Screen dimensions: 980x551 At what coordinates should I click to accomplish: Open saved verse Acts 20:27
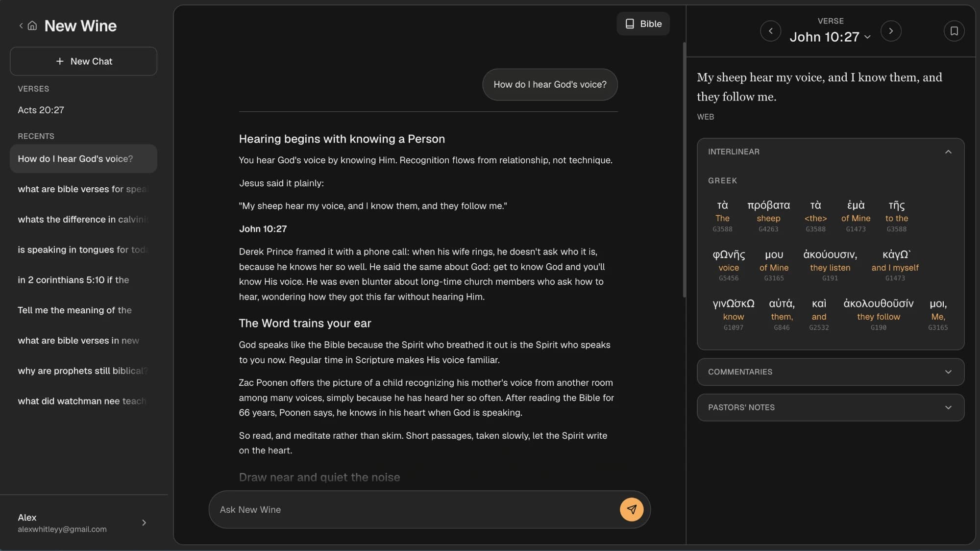click(x=41, y=110)
